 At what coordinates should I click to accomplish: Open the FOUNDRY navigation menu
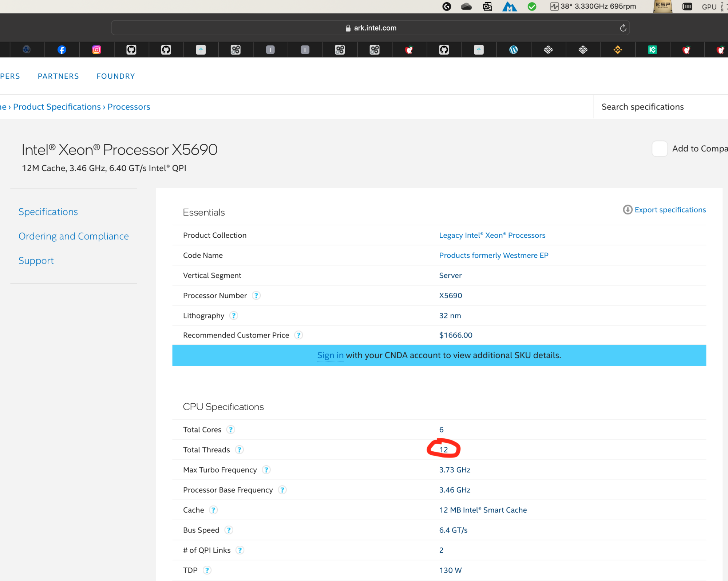pos(116,76)
